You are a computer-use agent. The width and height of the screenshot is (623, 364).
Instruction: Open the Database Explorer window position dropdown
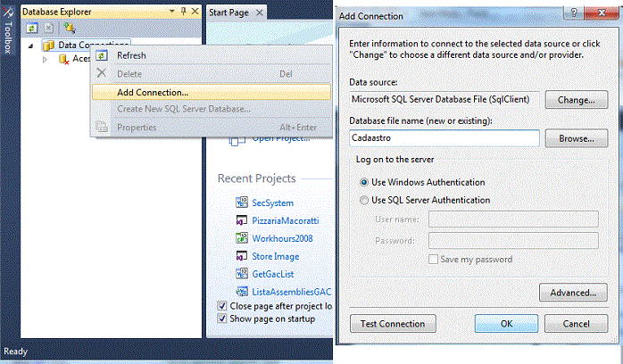(171, 12)
